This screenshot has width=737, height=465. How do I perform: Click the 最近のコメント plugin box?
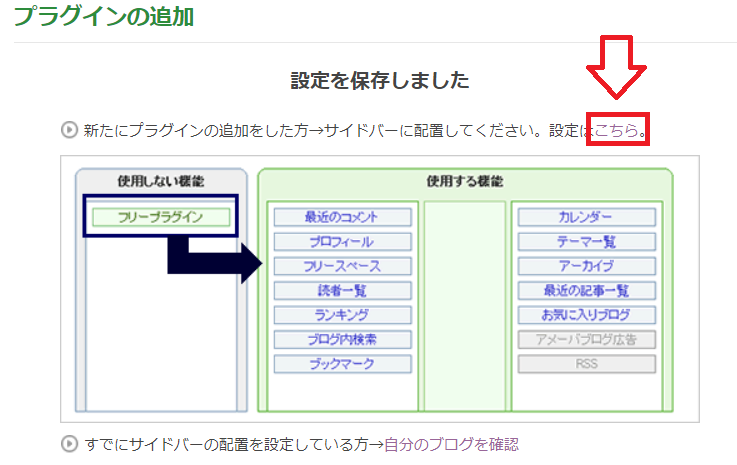[342, 217]
